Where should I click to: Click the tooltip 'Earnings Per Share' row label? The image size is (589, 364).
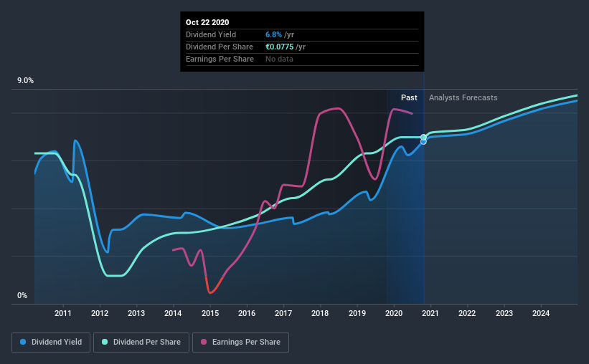[x=220, y=59]
